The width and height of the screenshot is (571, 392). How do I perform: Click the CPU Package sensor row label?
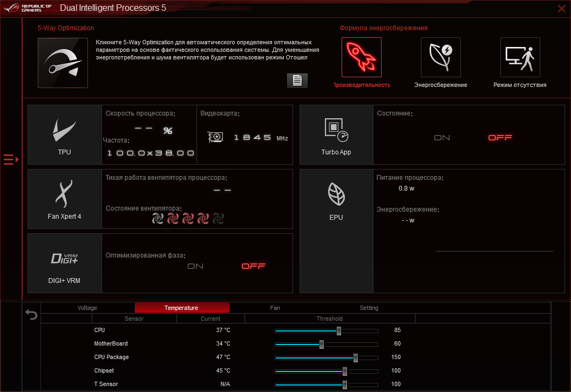pos(111,357)
